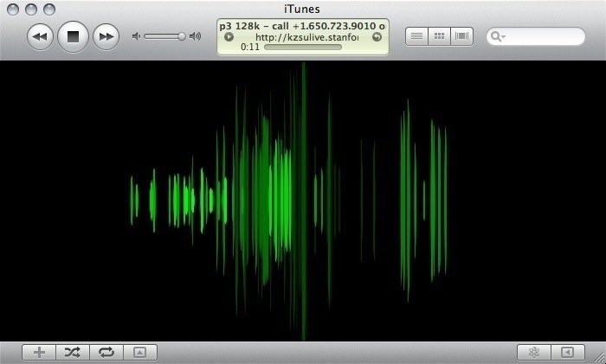606x364 pixels.
Task: Click the window zoom button in the title bar
Action: [x=49, y=10]
